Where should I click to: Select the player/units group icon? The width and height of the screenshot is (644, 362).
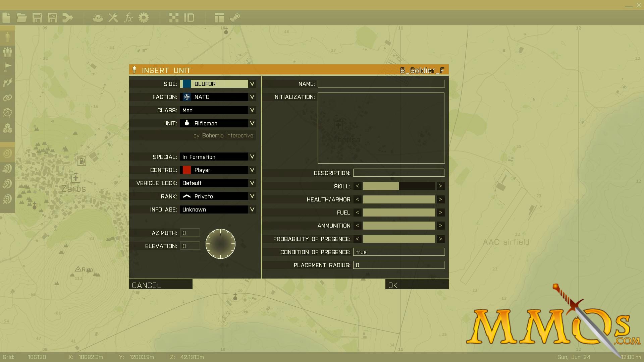(7, 53)
